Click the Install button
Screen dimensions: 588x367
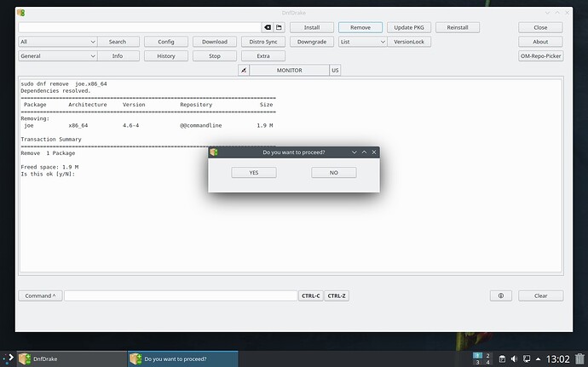(x=312, y=27)
